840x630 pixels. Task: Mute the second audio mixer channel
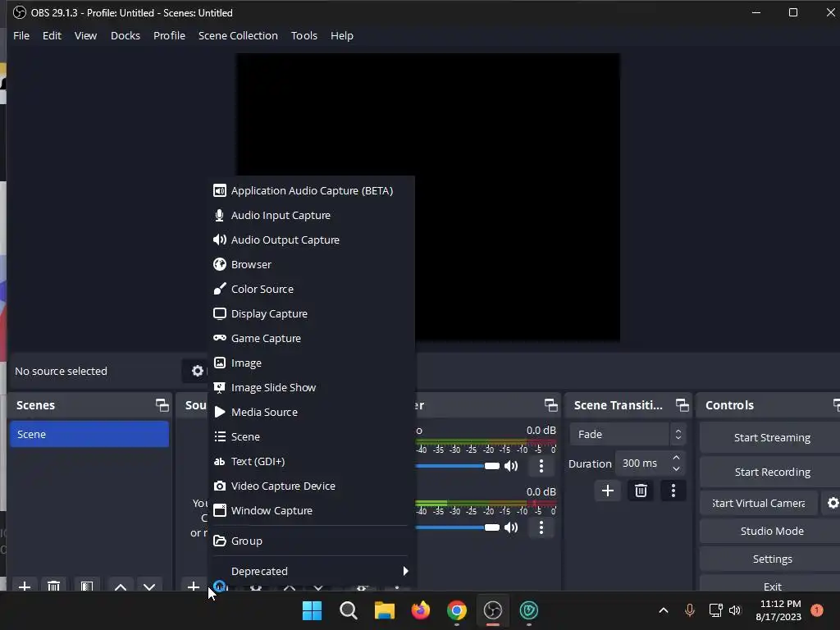pyautogui.click(x=511, y=527)
